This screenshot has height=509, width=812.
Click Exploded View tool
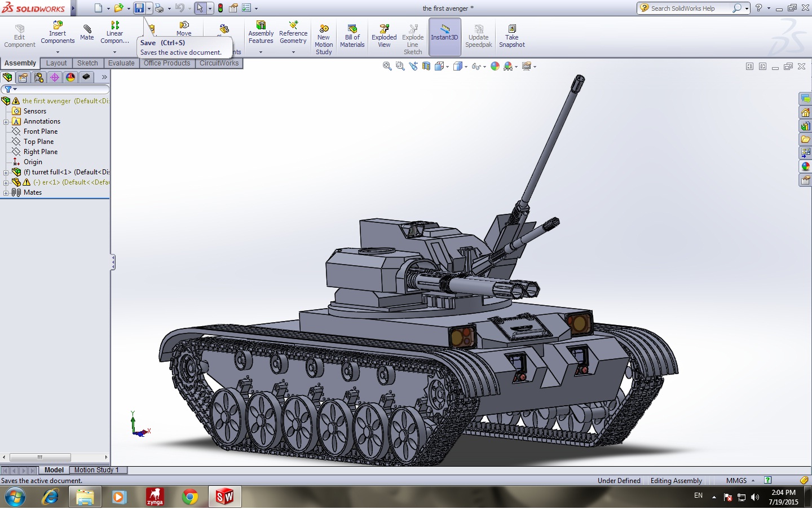click(384, 36)
